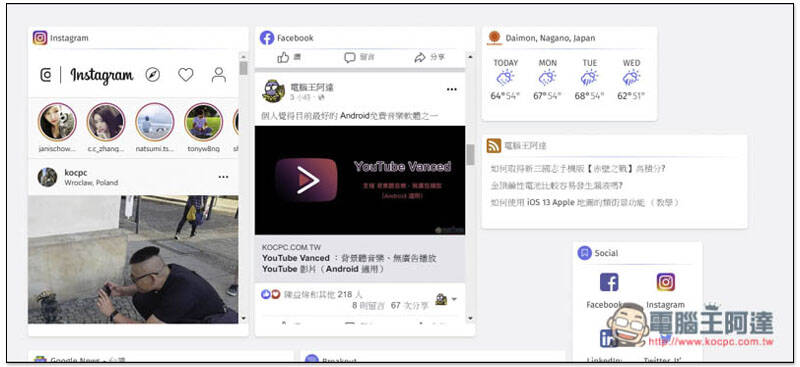Select WED weather forecast icon
Viewport: 800px width, 367px height.
[631, 79]
